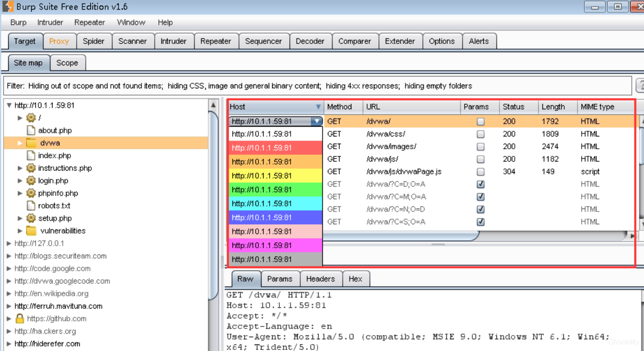The height and width of the screenshot is (351, 644).
Task: Open the Headers tab in request viewer
Action: (321, 279)
